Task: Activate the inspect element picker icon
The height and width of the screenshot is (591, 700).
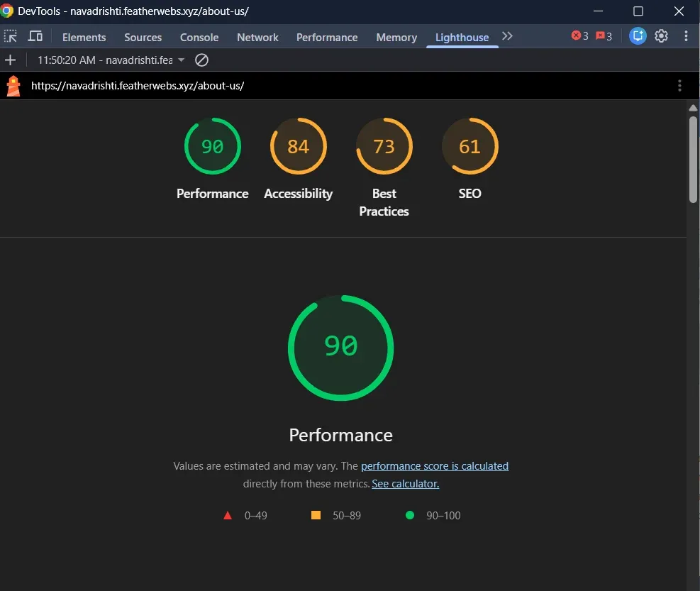Action: click(10, 37)
